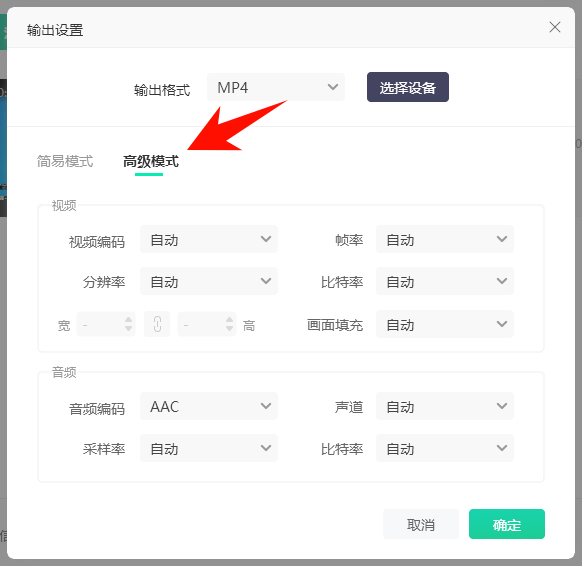582x566 pixels.
Task: Click the 取消 button
Action: [x=421, y=524]
